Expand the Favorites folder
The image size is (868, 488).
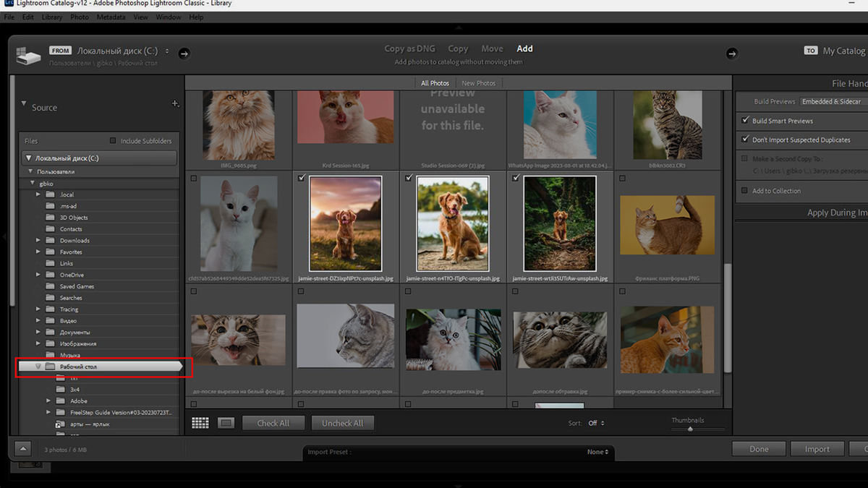pos(38,252)
